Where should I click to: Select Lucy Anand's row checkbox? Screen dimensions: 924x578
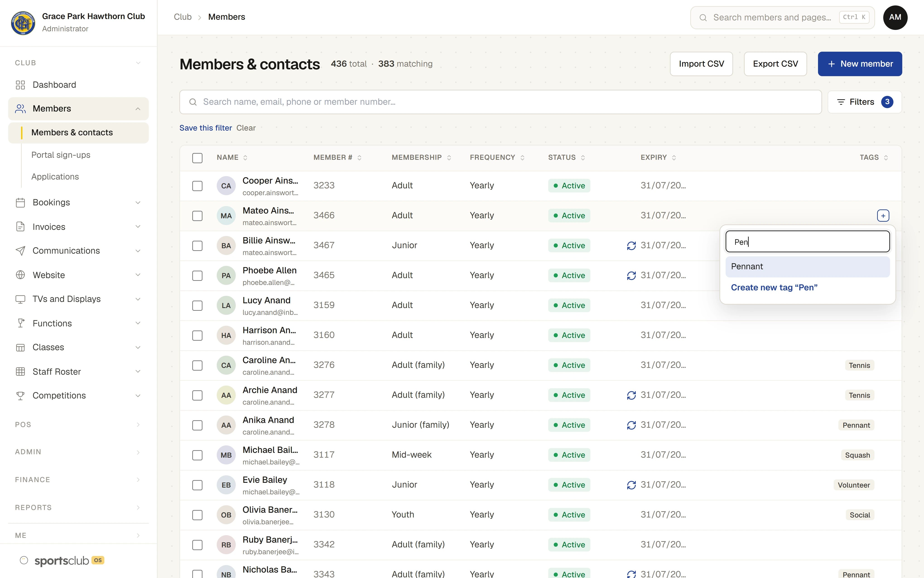point(197,306)
